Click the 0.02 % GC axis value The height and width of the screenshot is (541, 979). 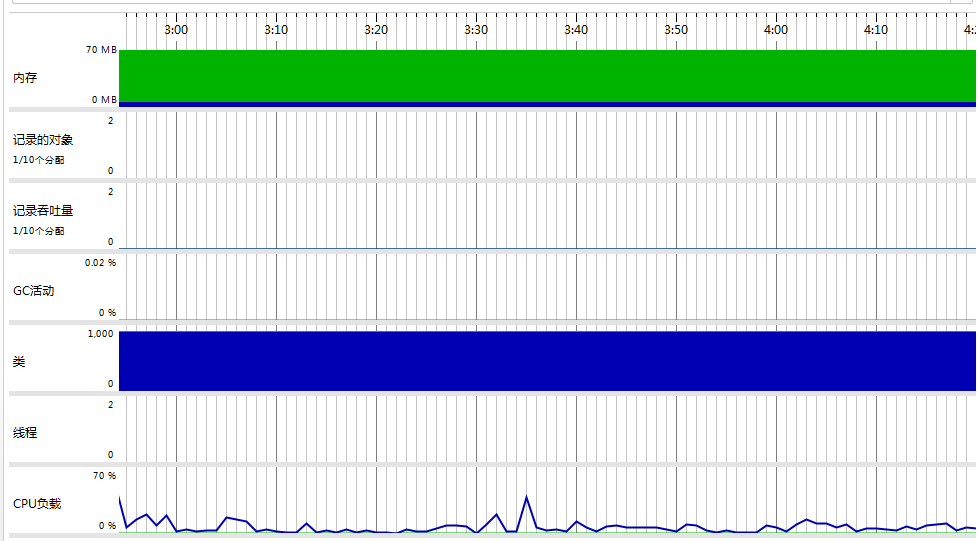(x=101, y=262)
